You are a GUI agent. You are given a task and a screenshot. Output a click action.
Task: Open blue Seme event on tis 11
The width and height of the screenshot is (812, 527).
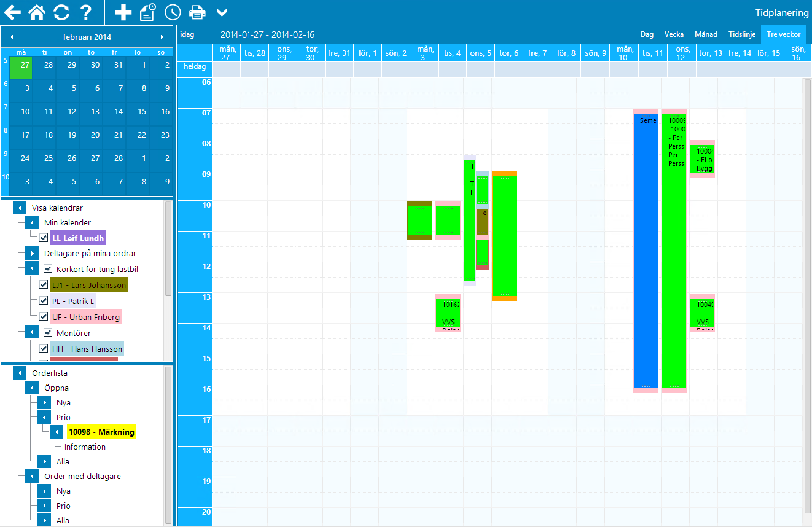646,251
